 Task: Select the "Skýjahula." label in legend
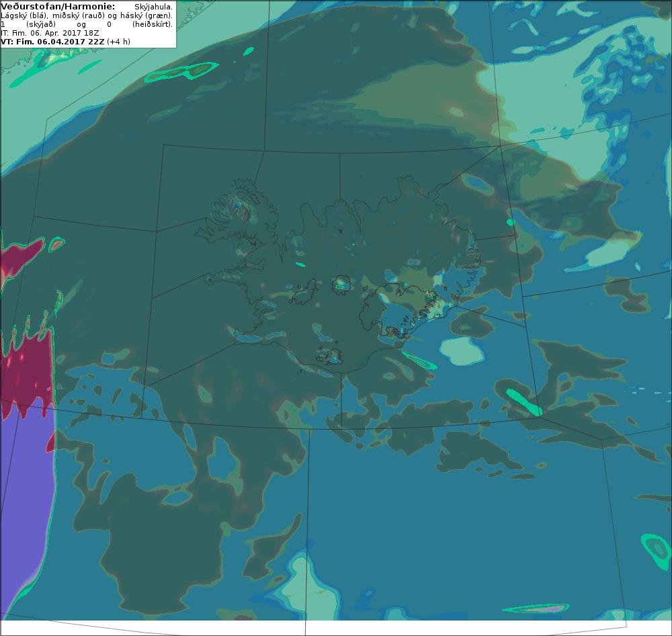tap(153, 7)
